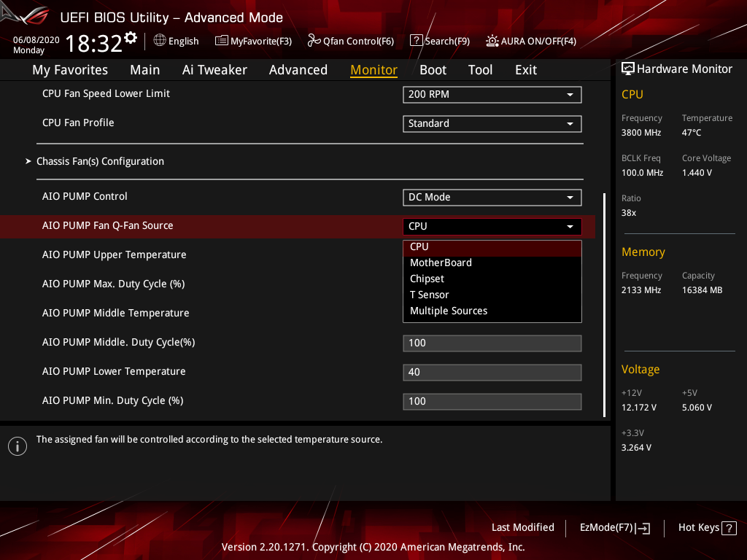Click the 18:32 clock time
The height and width of the screenshot is (560, 747).
[94, 44]
